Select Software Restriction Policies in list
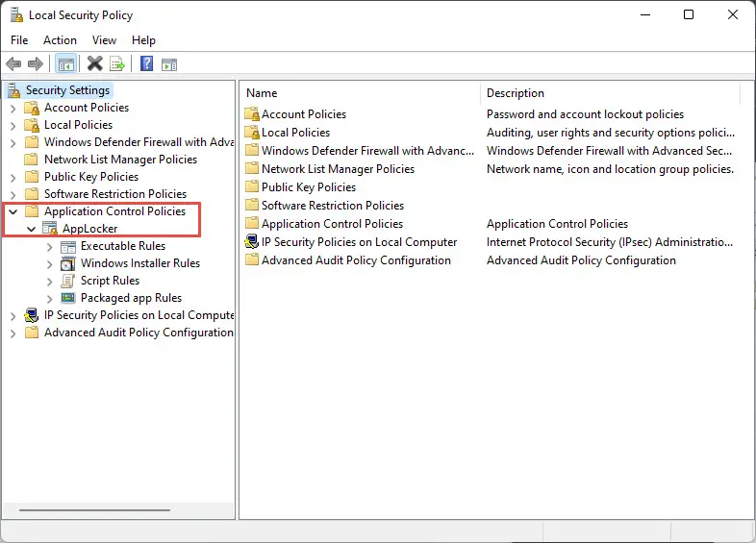Viewport: 756px width, 543px height. click(333, 206)
